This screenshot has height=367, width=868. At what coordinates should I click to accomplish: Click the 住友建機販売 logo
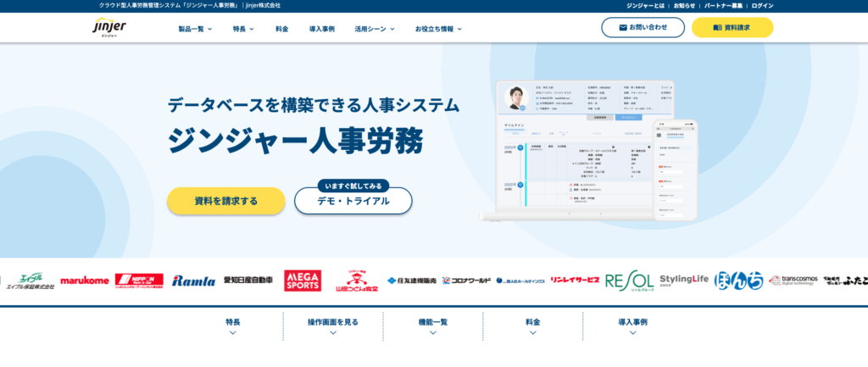pyautogui.click(x=412, y=281)
